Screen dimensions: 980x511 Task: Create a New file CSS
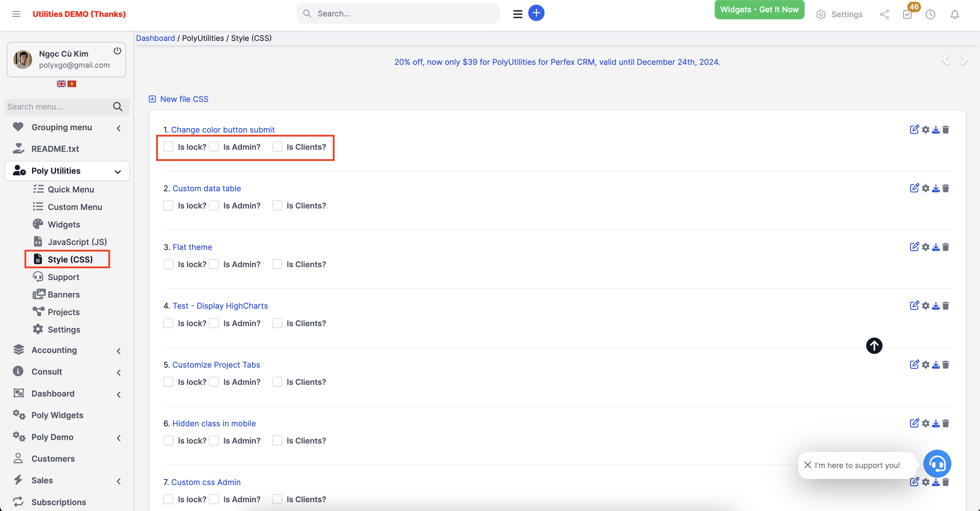178,99
